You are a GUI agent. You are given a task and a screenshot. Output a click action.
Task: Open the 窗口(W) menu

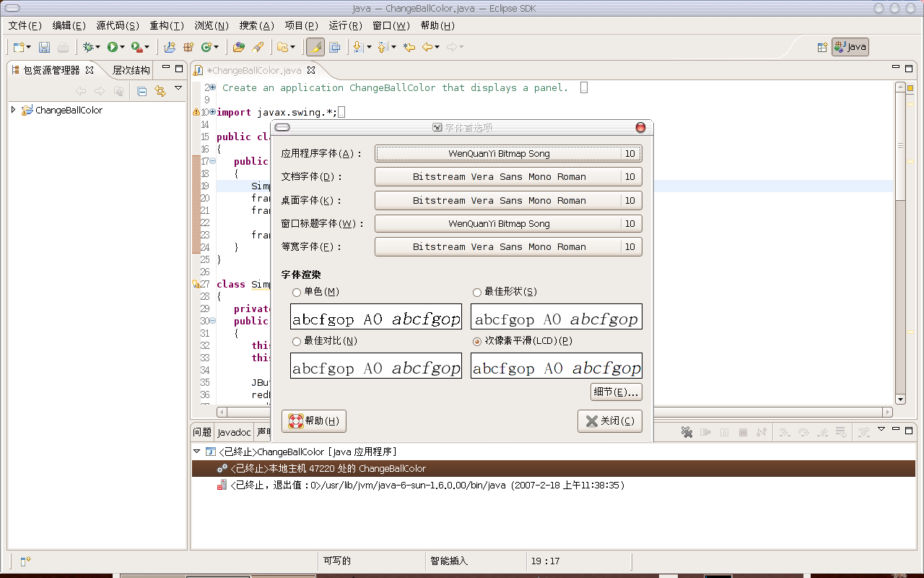tap(391, 25)
